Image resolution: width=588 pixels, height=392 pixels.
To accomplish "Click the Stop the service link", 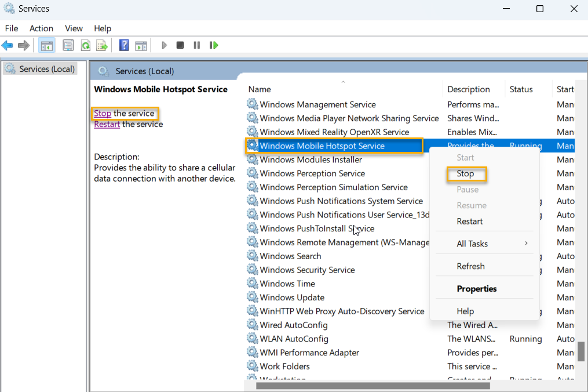I will (102, 113).
